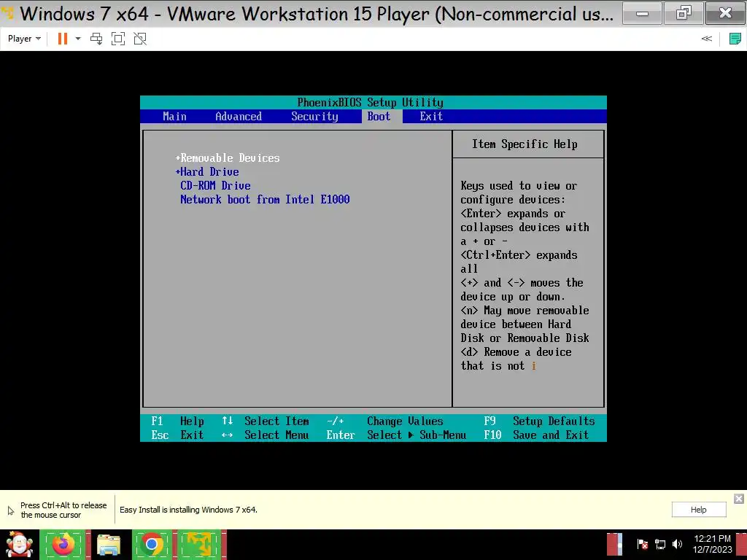
Task: Toggle Unity mode icon
Action: 140,39
